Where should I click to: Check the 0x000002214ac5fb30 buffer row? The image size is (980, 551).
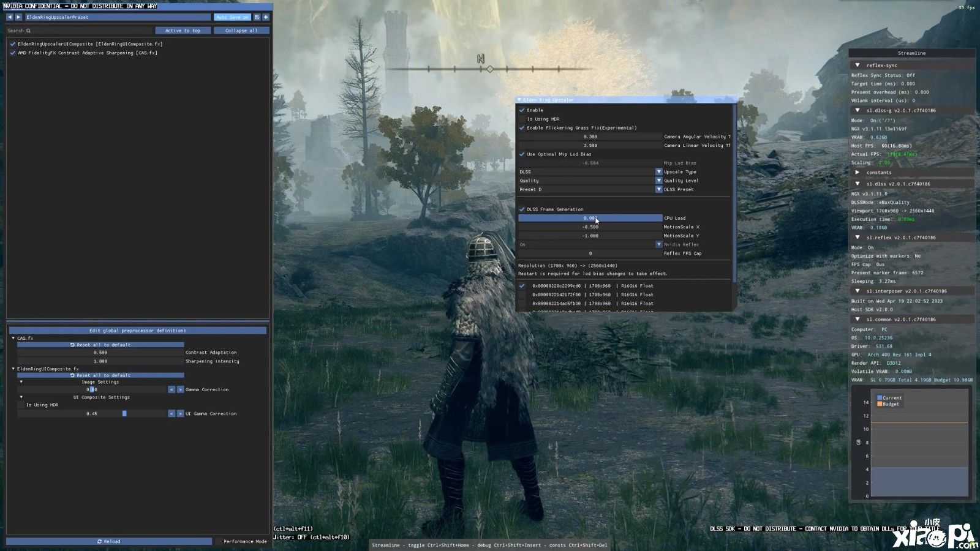point(522,304)
